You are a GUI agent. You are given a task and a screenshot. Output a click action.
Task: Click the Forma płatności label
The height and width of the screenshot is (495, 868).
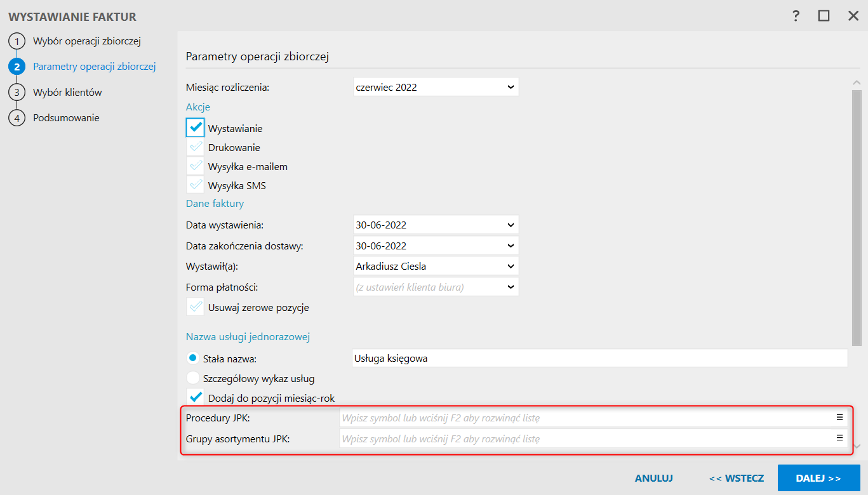(x=222, y=287)
